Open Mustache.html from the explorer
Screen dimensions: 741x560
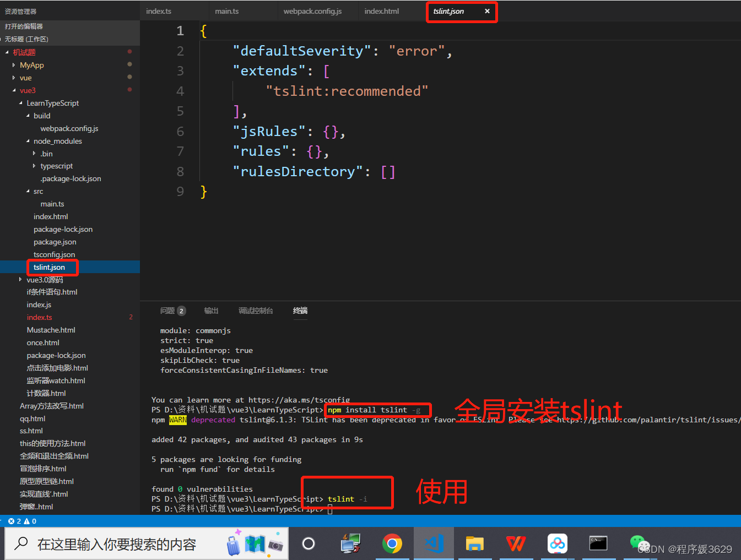click(51, 330)
